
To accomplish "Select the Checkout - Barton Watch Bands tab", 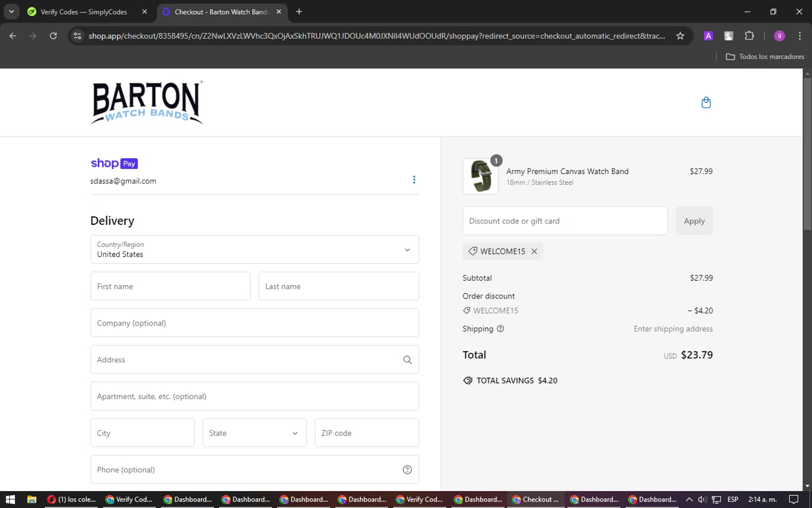I will coord(221,11).
